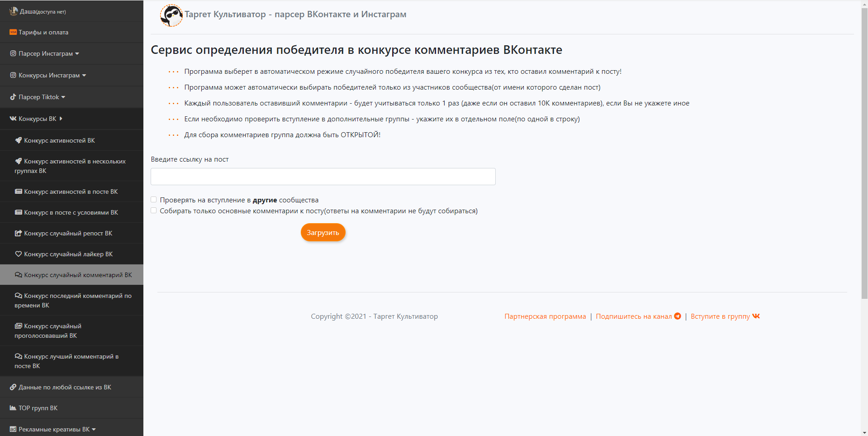Screen dimensions: 868x436
Task: Open Конкурс активностей ВК page
Action: [x=71, y=140]
